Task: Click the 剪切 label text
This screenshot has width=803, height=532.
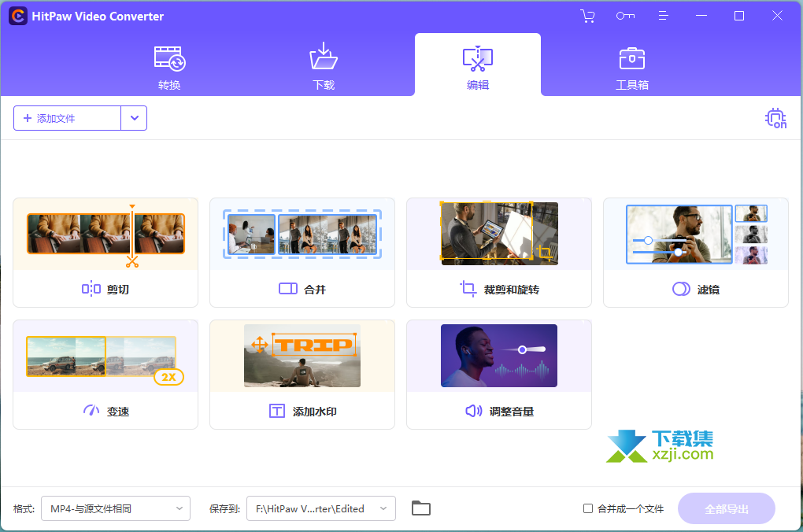Action: [x=118, y=290]
